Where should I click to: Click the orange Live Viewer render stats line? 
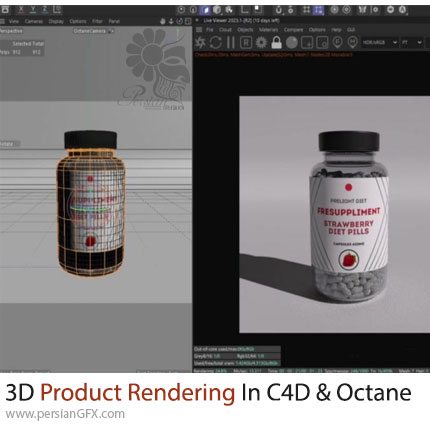point(273,54)
